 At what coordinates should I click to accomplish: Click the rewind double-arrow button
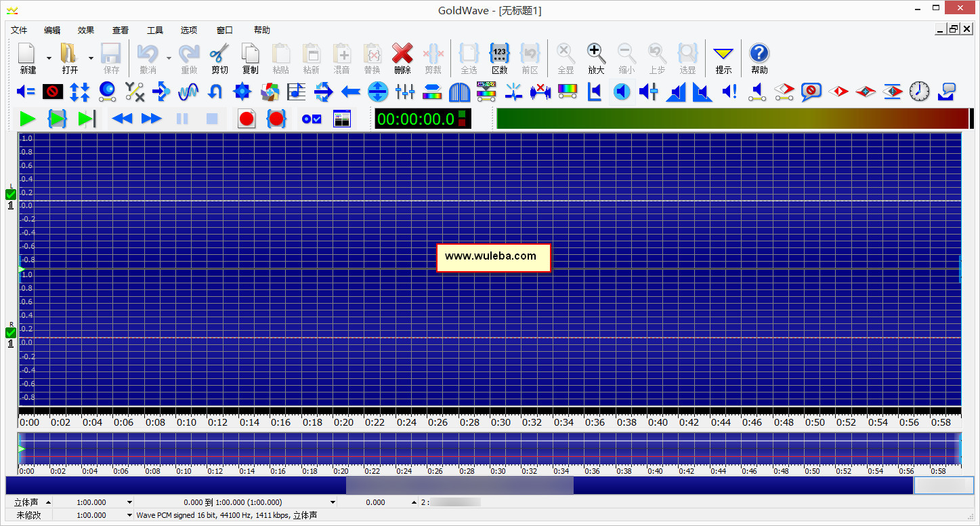pyautogui.click(x=122, y=119)
